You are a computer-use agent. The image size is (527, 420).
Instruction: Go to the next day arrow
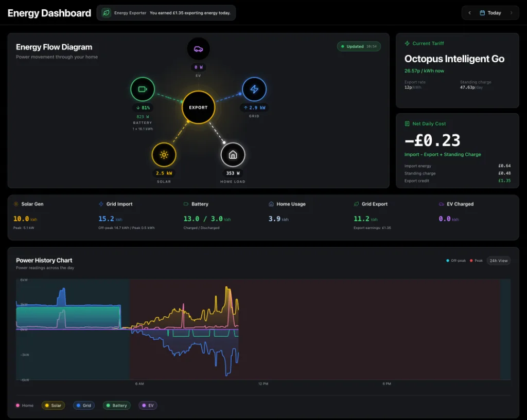[x=511, y=13]
